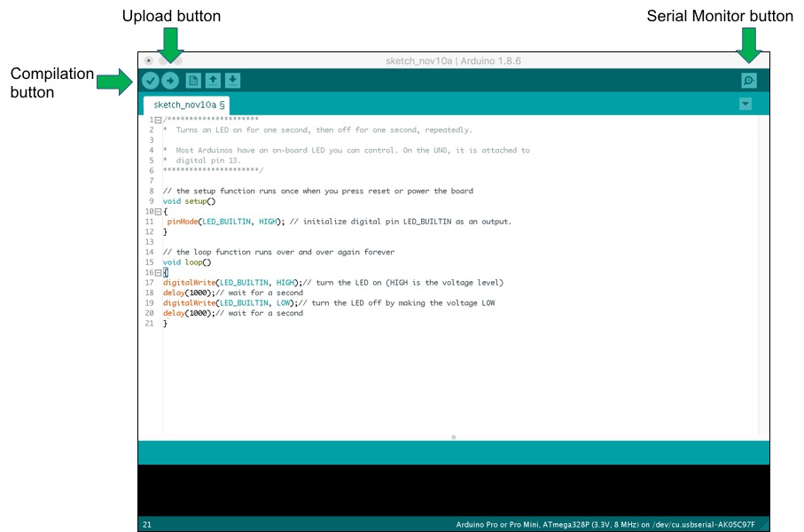
Task: Click the line indicator 21 in status bar
Action: coord(149,524)
